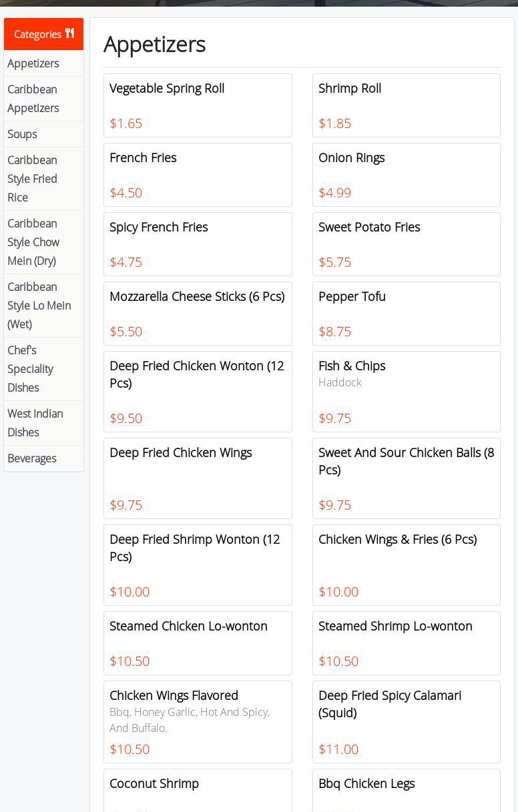Open the Appetizers category
This screenshot has height=812, width=518.
(x=33, y=63)
